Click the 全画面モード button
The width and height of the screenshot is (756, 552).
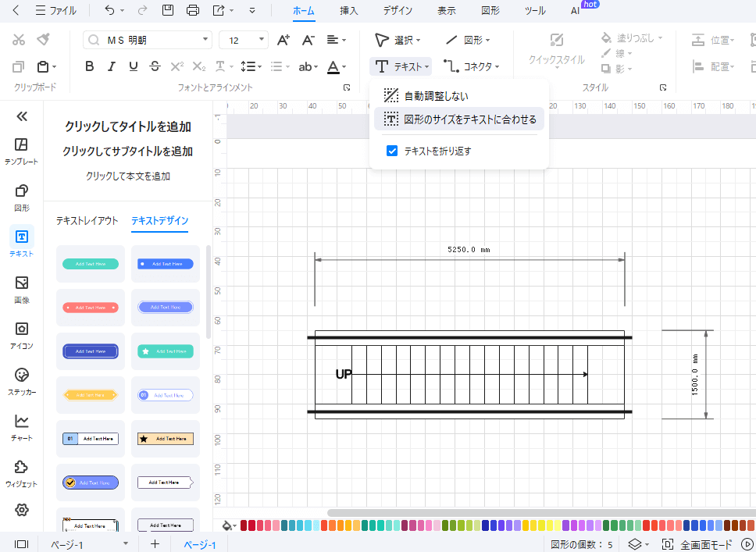tap(697, 545)
